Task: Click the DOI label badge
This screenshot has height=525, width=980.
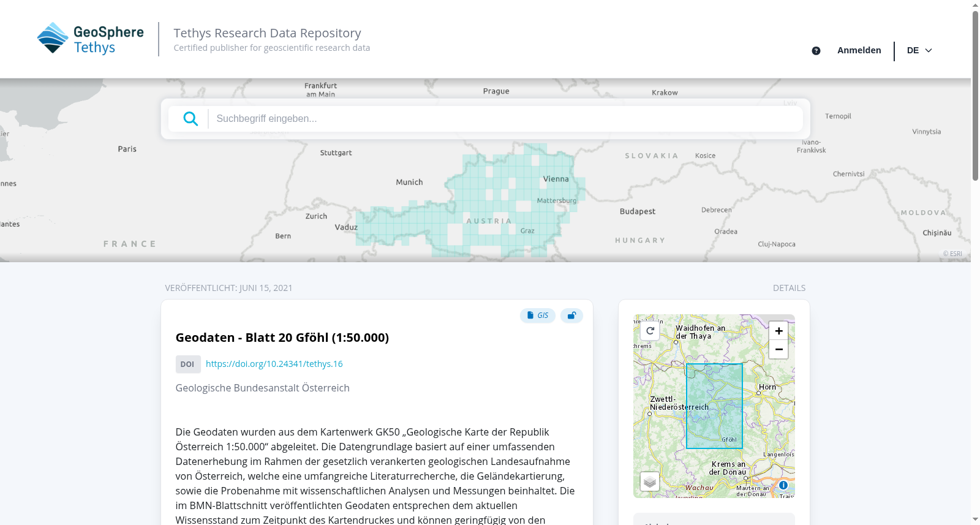Action: pos(187,364)
